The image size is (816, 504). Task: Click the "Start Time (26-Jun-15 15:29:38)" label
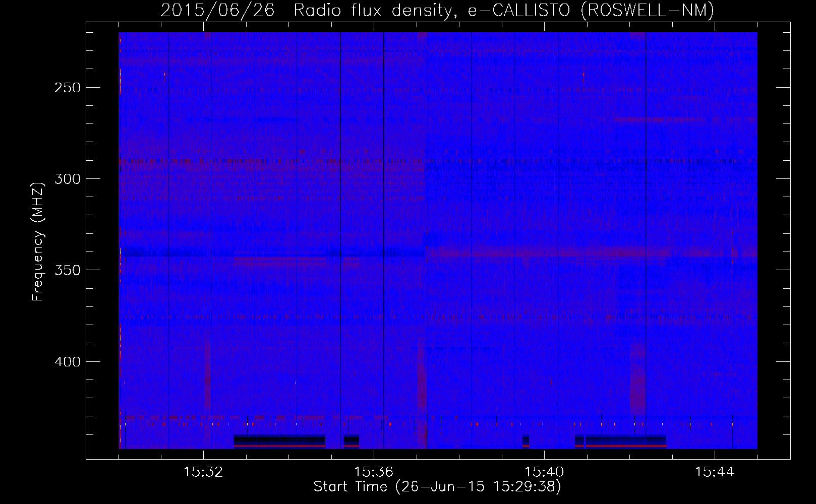[437, 487]
